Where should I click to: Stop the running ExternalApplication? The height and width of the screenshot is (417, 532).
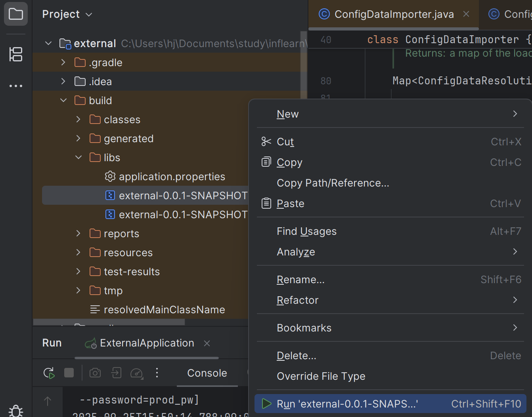(69, 373)
